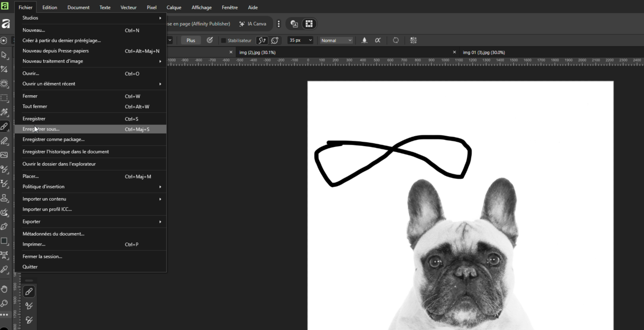Open the Normal blend mode dropdown
This screenshot has height=330, width=644.
(336, 40)
